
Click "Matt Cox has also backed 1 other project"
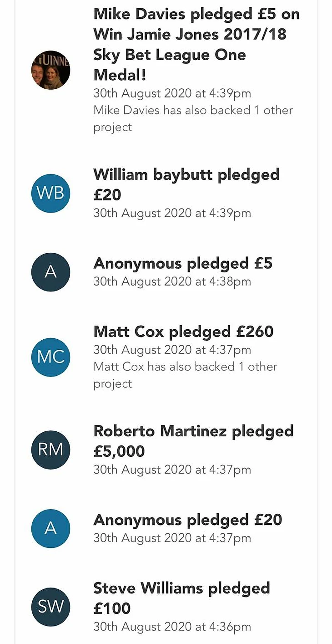pyautogui.click(x=185, y=375)
